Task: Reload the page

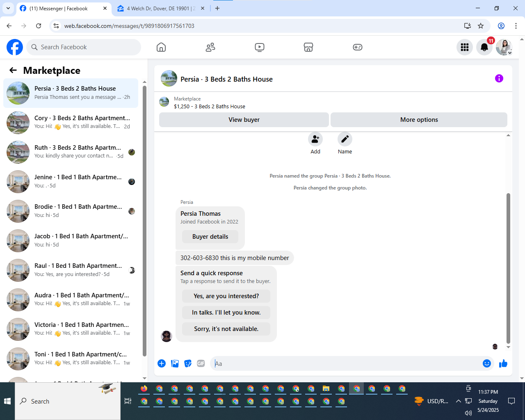Action: point(39,26)
